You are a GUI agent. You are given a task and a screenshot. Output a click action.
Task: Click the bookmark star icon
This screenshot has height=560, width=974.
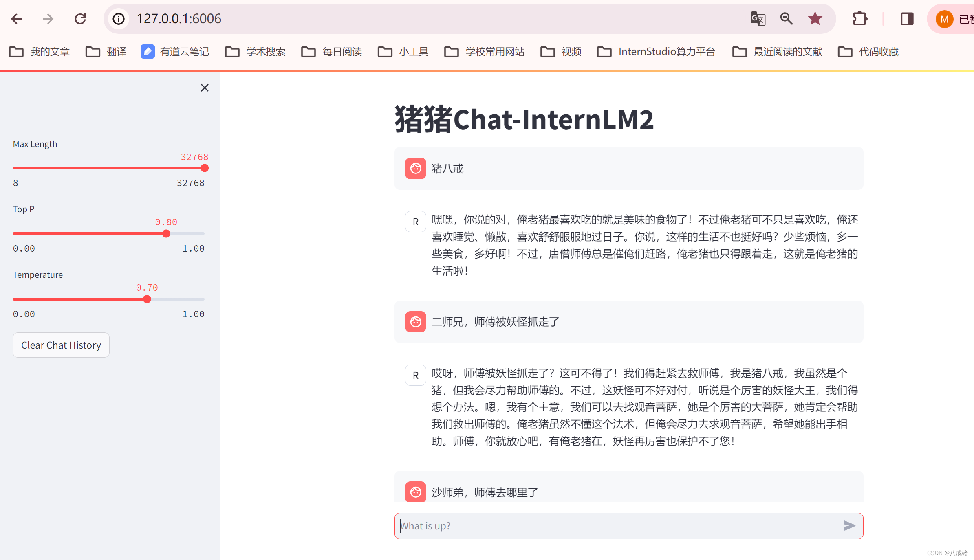815,19
